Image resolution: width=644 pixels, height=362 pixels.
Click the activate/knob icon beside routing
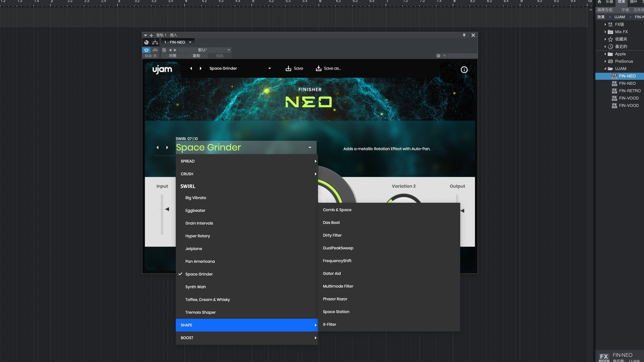point(146,42)
